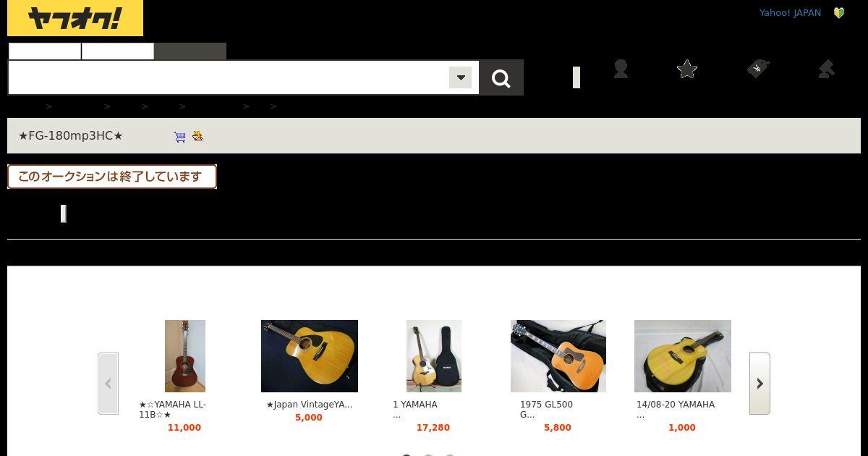Open the Yahoo Auctions yellow logo

coord(75,18)
